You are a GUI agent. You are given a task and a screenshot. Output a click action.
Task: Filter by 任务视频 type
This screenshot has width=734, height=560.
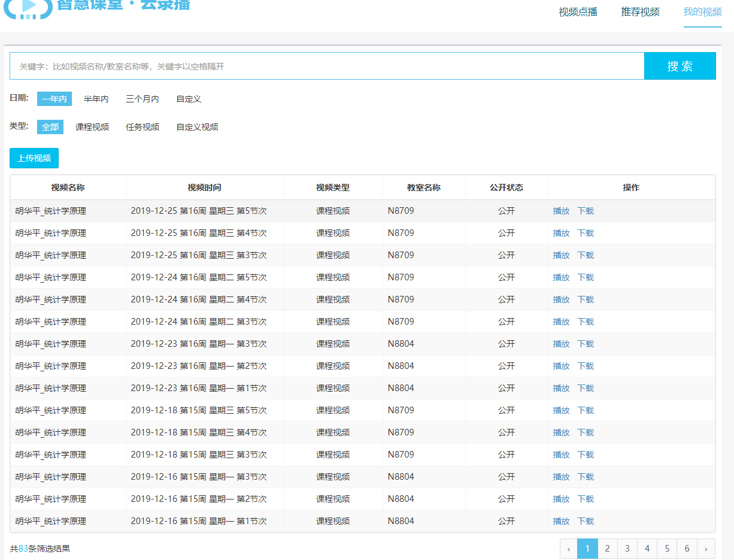tap(142, 127)
